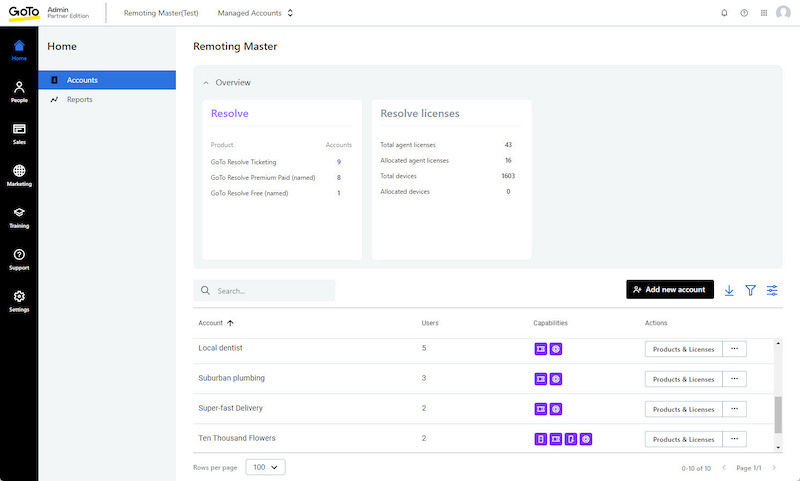Screen dimensions: 800x481
Task: Go to People in the sidebar
Action: point(19,91)
